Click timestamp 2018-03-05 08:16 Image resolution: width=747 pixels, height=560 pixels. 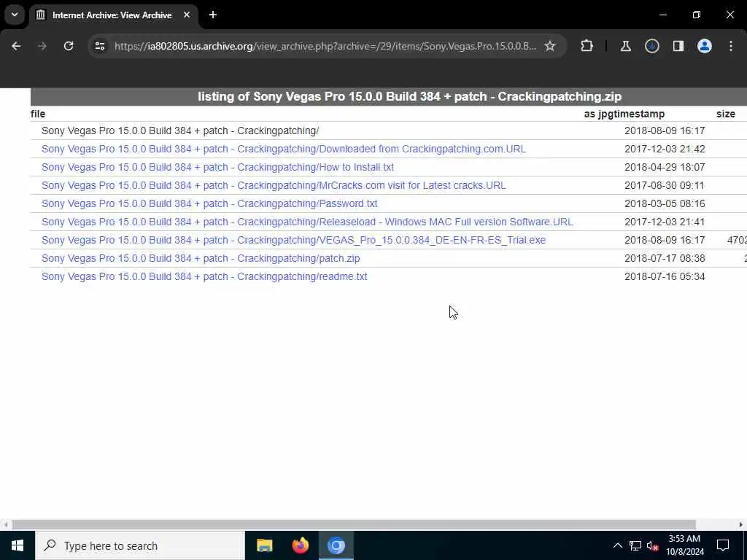(665, 203)
